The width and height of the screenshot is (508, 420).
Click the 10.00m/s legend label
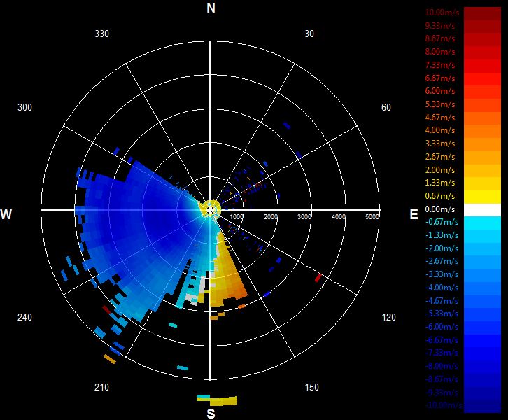[442, 13]
